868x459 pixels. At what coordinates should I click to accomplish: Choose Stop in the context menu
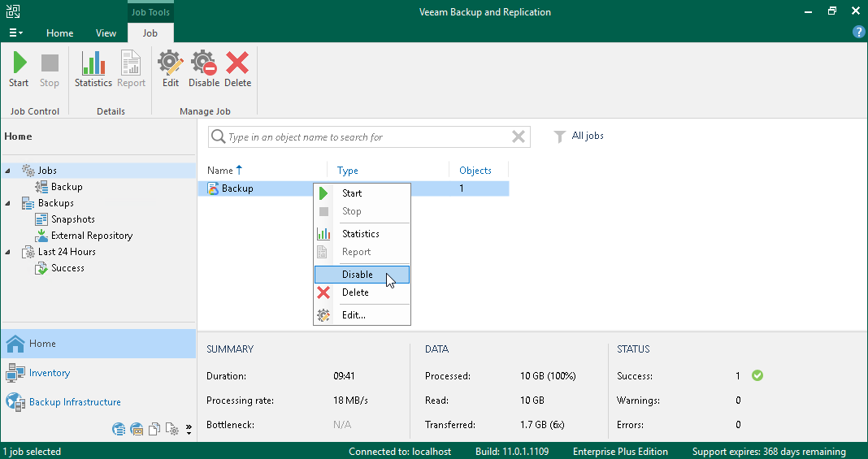(362, 210)
